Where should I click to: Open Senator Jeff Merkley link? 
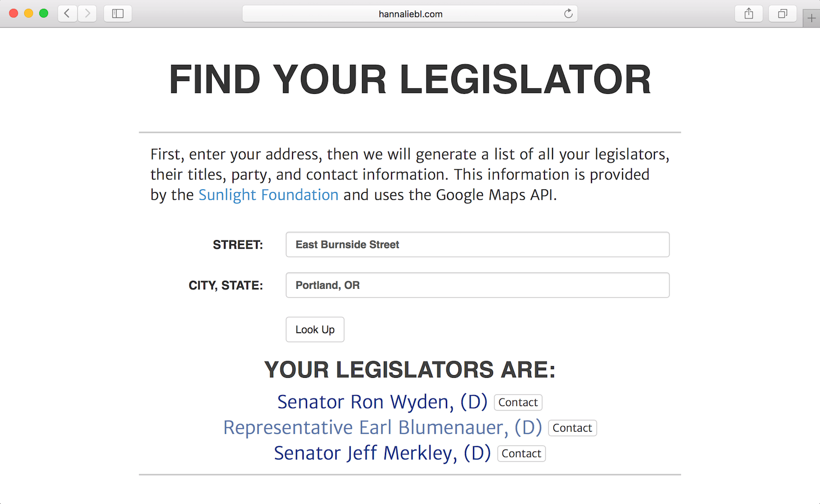pyautogui.click(x=382, y=453)
